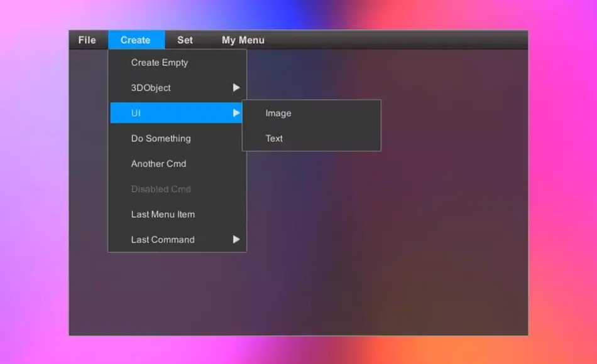The width and height of the screenshot is (597, 364).
Task: Select Last Menu Item in Create menu
Action: pos(163,214)
